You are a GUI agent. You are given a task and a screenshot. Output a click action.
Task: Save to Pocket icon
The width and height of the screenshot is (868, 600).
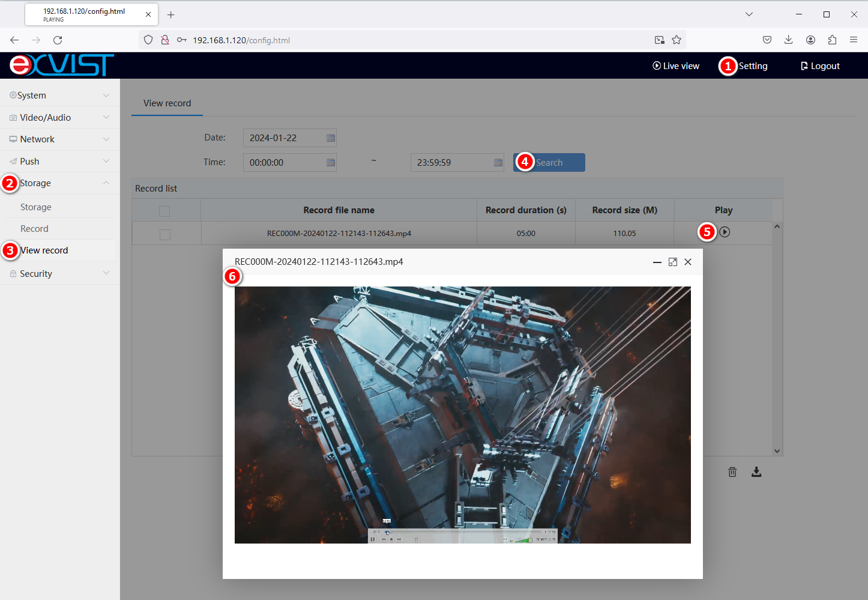click(767, 40)
